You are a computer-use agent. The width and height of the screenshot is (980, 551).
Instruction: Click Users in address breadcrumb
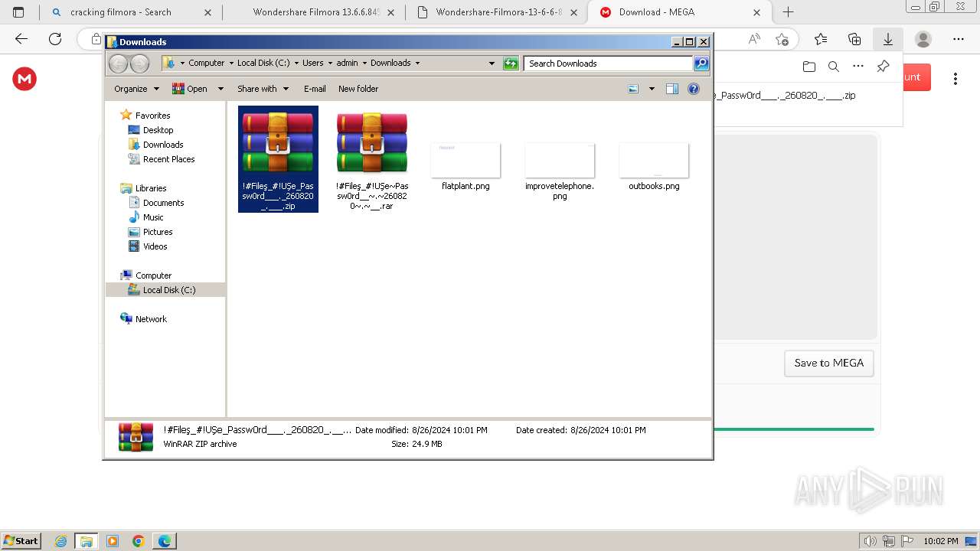coord(312,64)
